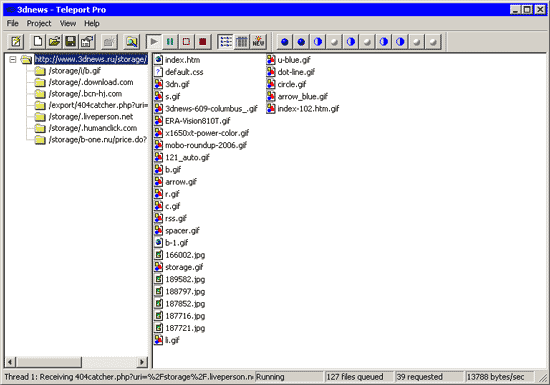This screenshot has width=550, height=385.
Task: Select root folder http://www.3dnews.ru/storage/
Action: coord(91,59)
